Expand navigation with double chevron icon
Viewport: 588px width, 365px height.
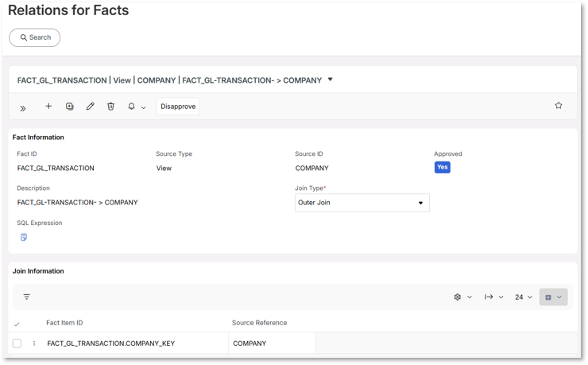coord(23,108)
